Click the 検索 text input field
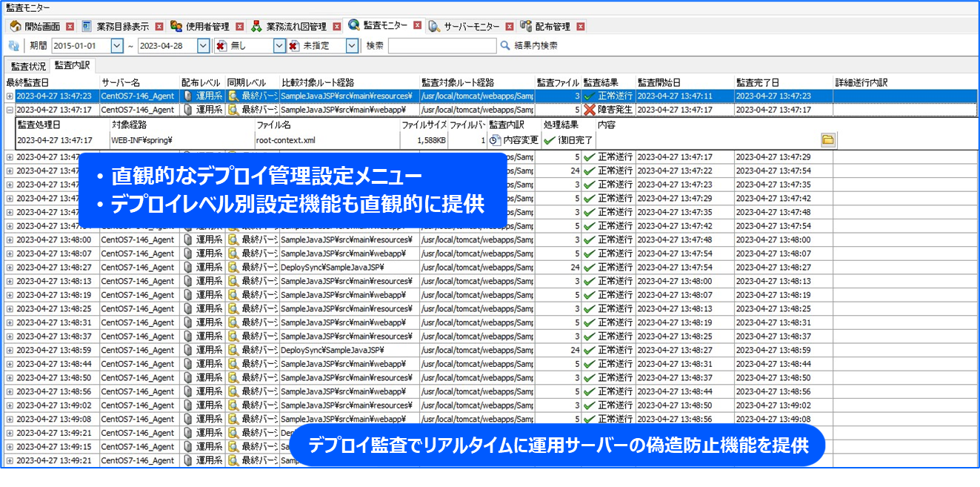980x487 pixels. pyautogui.click(x=442, y=46)
